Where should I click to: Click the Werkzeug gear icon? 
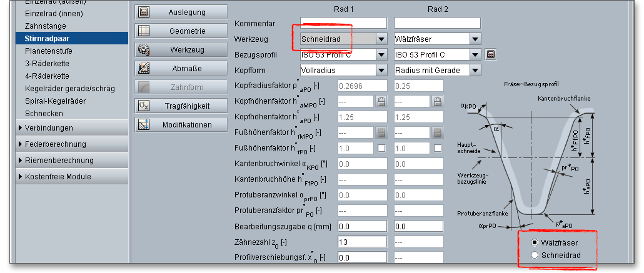pyautogui.click(x=144, y=49)
